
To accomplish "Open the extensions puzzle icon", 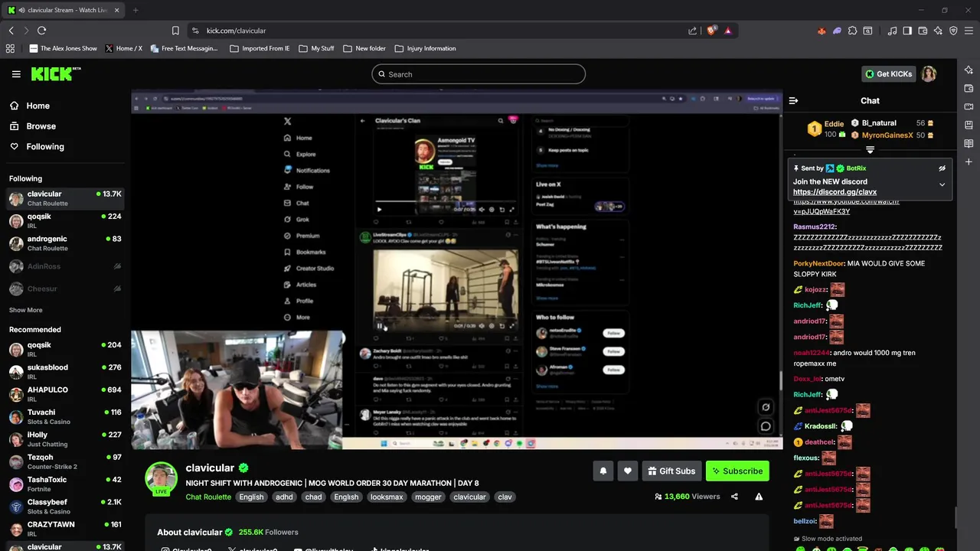I will [852, 31].
